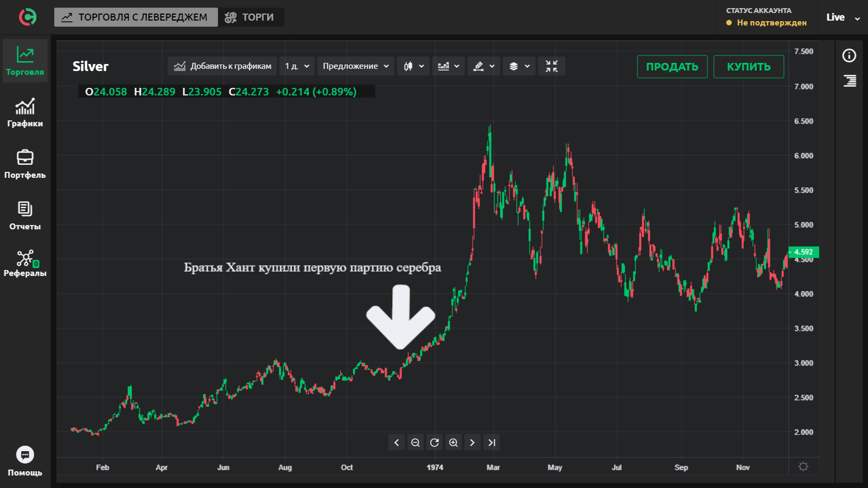
Task: Open the 1 д. timeframe dropdown
Action: [297, 66]
